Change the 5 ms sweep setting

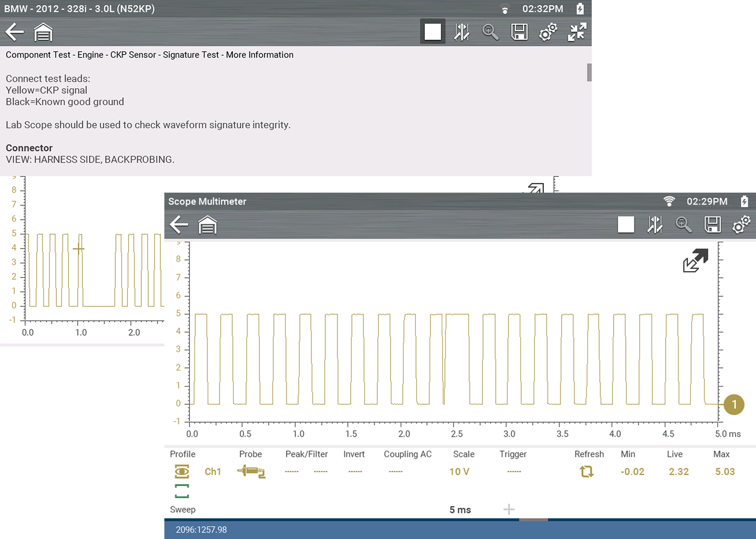(460, 510)
